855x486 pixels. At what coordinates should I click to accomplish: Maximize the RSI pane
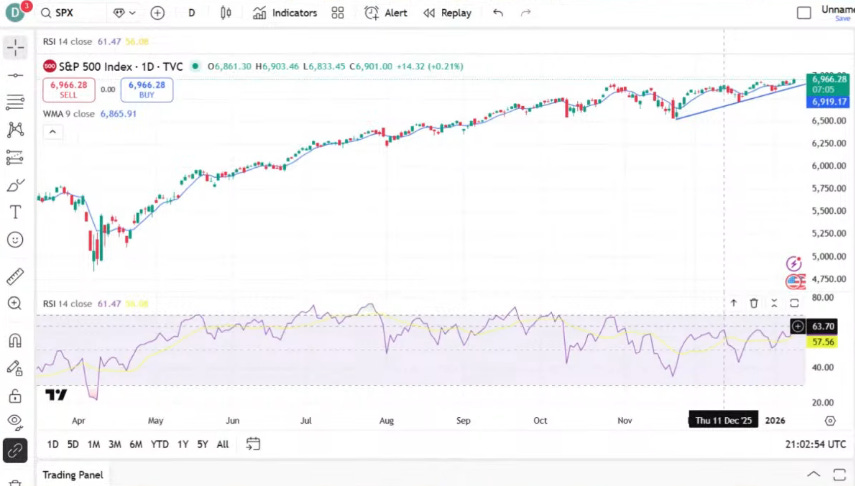click(794, 303)
